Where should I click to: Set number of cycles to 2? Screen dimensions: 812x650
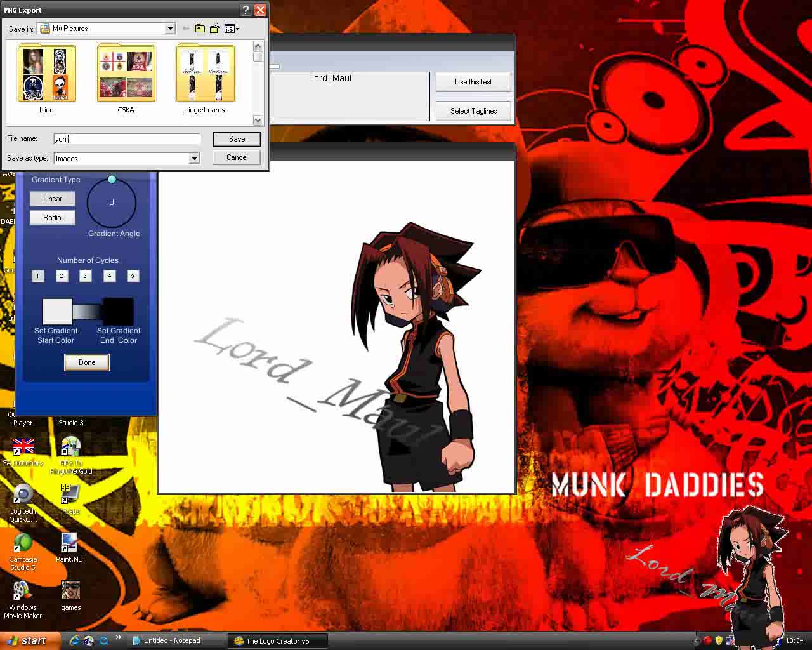coord(62,276)
